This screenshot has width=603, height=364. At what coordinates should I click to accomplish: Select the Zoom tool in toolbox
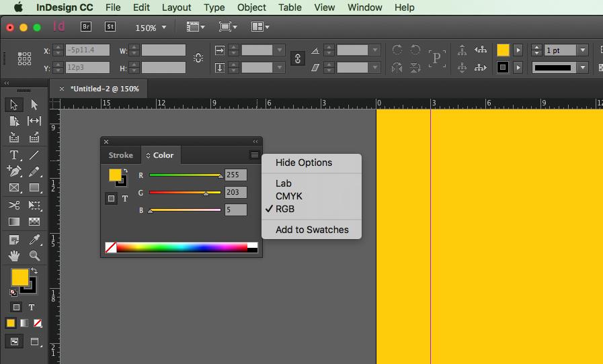(34, 256)
